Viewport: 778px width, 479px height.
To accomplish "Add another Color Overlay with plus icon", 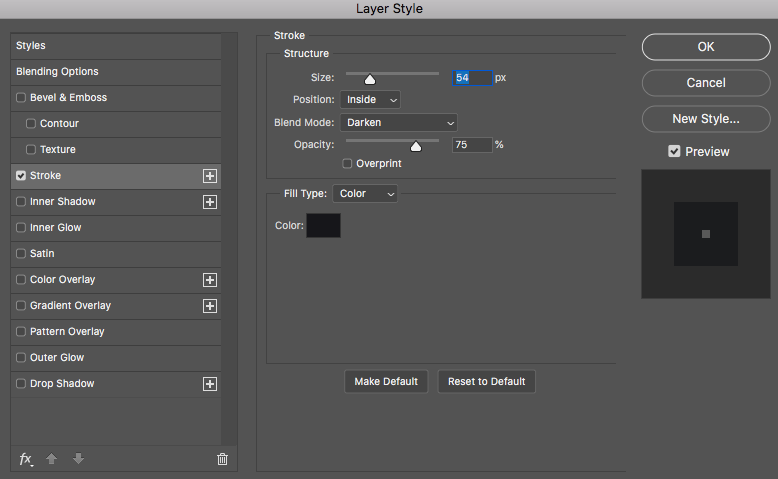I will point(210,280).
